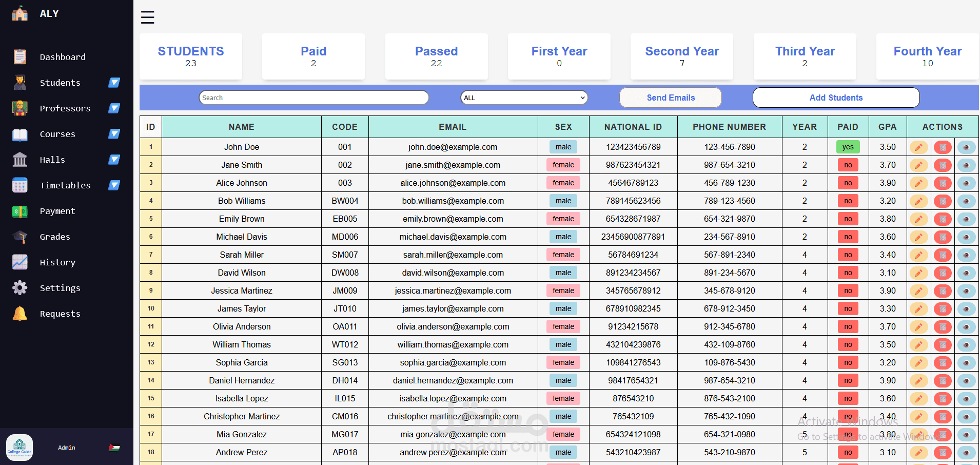
Task: Click the Add Students button
Action: pyautogui.click(x=836, y=98)
